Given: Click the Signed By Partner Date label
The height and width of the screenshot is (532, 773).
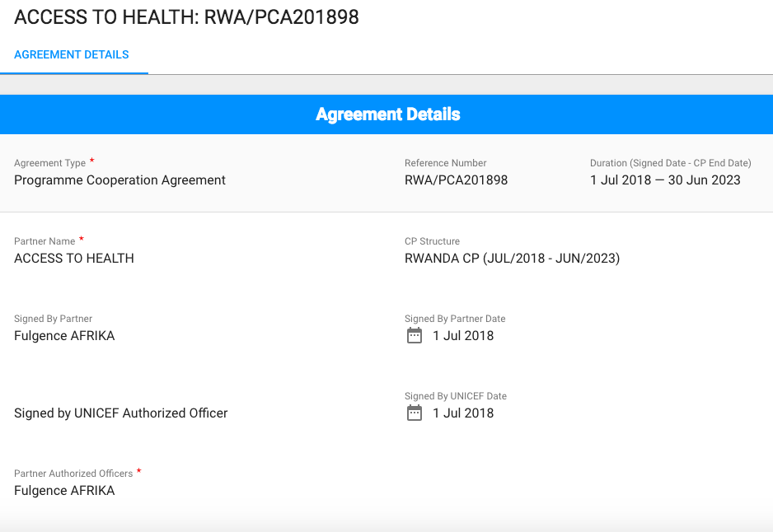Looking at the screenshot, I should [455, 319].
